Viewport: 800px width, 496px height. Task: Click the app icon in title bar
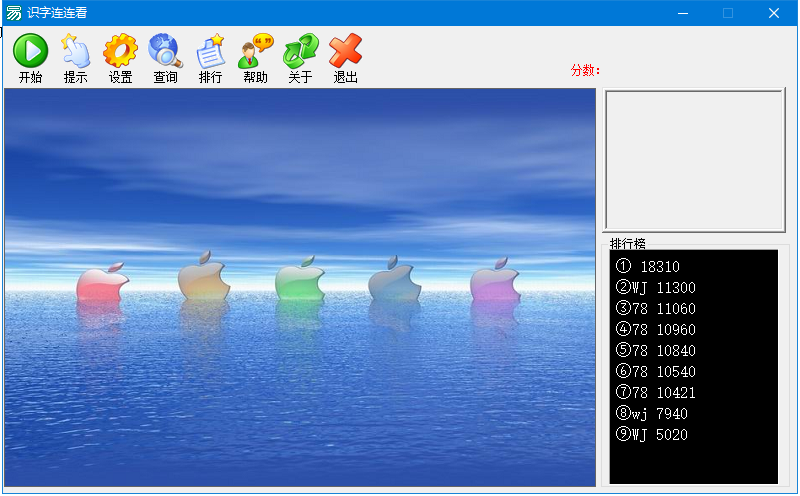[13, 13]
